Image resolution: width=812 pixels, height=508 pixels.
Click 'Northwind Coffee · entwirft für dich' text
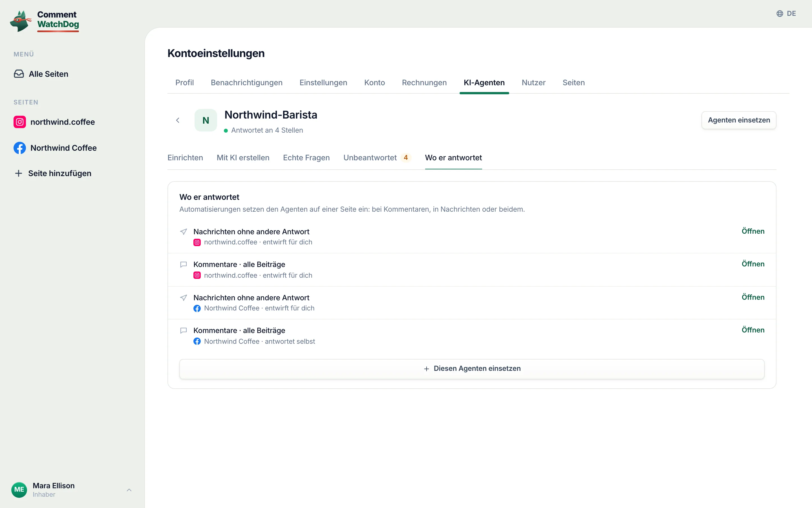click(x=259, y=308)
